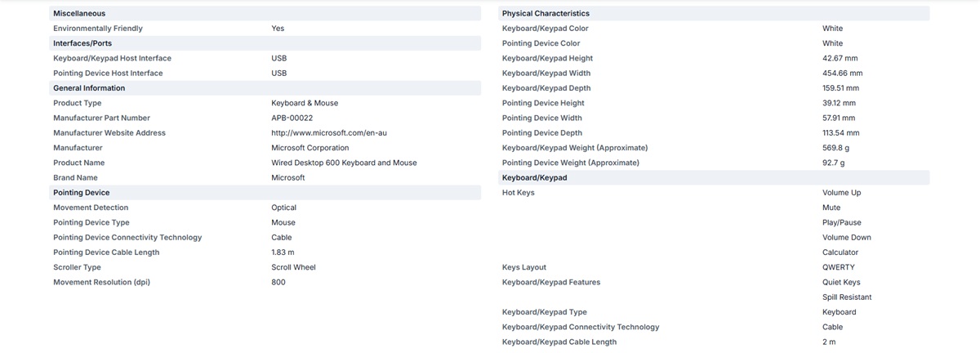Click the Hot Keys label
The width and height of the screenshot is (980, 353).
[x=518, y=193]
